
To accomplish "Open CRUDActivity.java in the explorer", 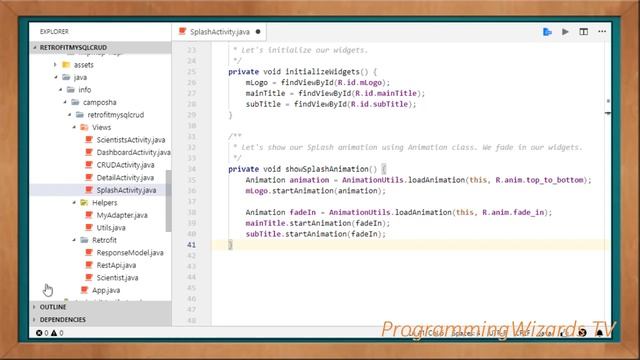I will (125, 165).
